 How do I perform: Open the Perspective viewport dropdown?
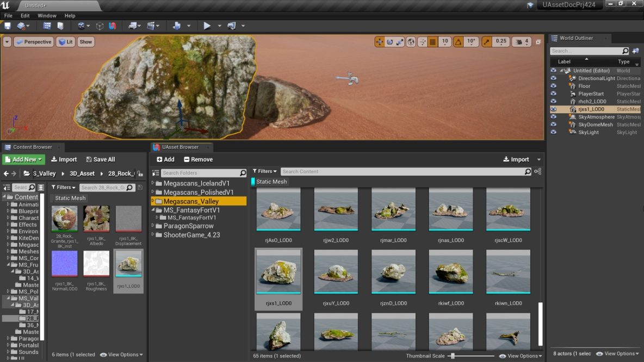point(34,41)
